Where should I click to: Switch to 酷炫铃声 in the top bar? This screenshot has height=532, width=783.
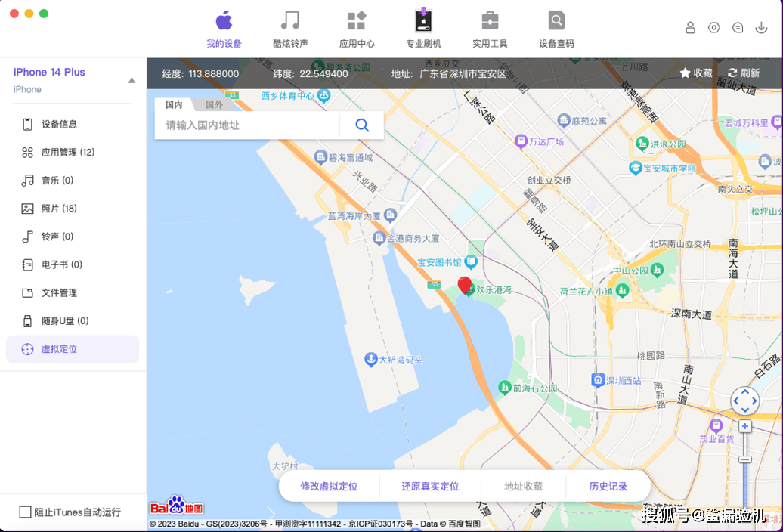coord(290,28)
